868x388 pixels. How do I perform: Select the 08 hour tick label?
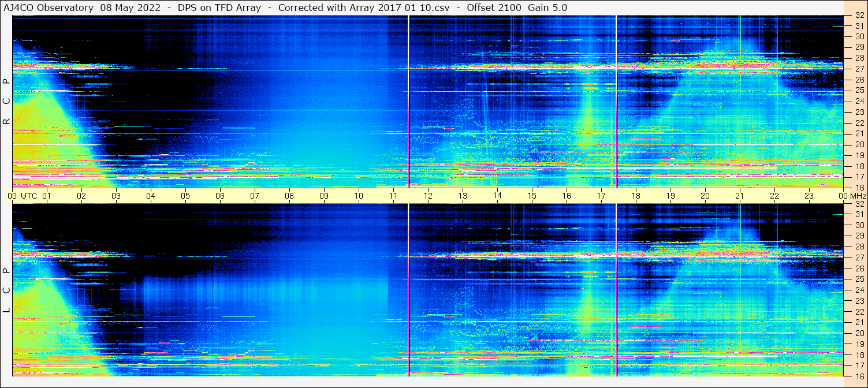pos(289,196)
